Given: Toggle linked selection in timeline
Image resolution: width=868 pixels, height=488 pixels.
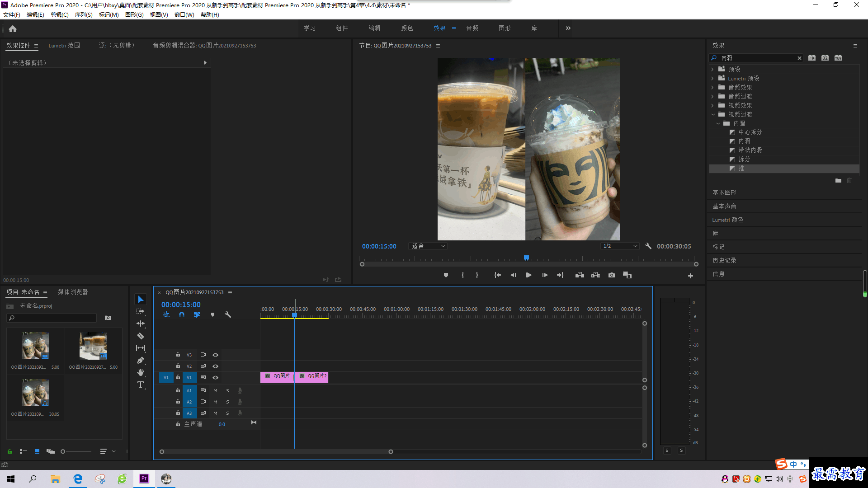Looking at the screenshot, I should tap(197, 314).
